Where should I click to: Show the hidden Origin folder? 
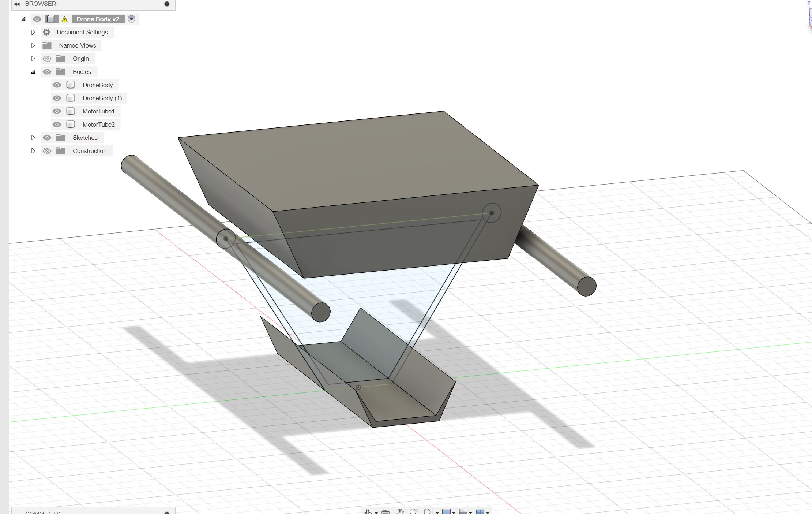point(47,59)
